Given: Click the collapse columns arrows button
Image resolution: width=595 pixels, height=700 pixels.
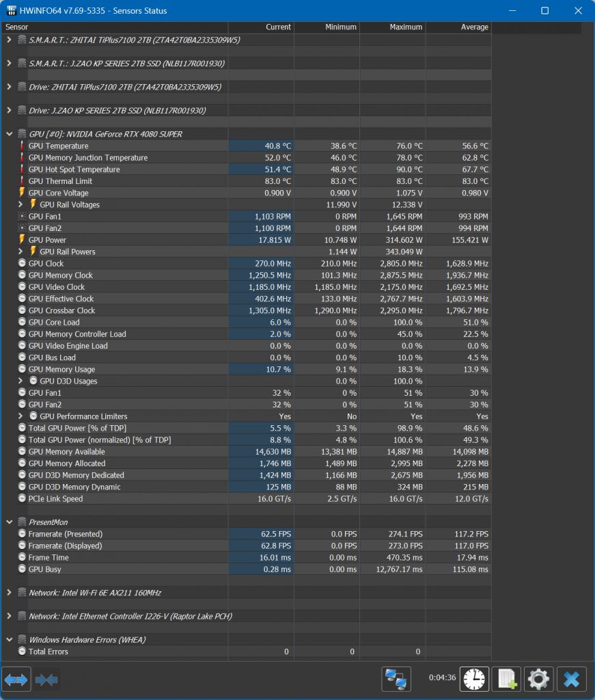Looking at the screenshot, I should (46, 679).
